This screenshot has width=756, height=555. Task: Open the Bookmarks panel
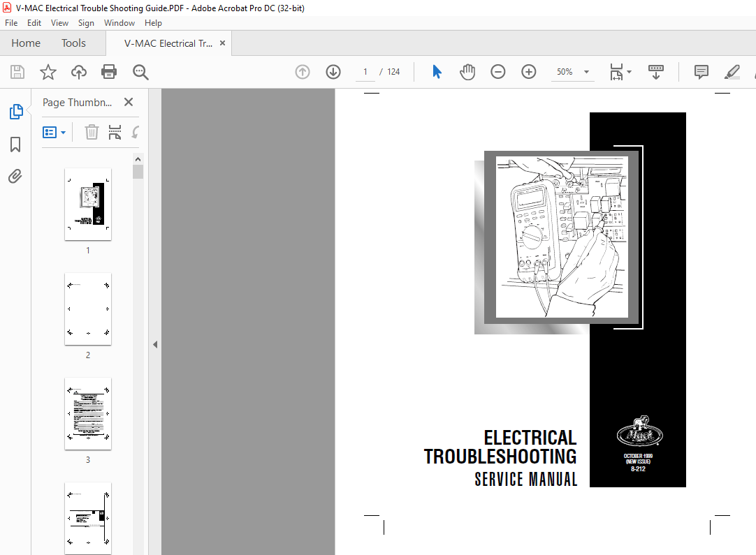pyautogui.click(x=15, y=144)
